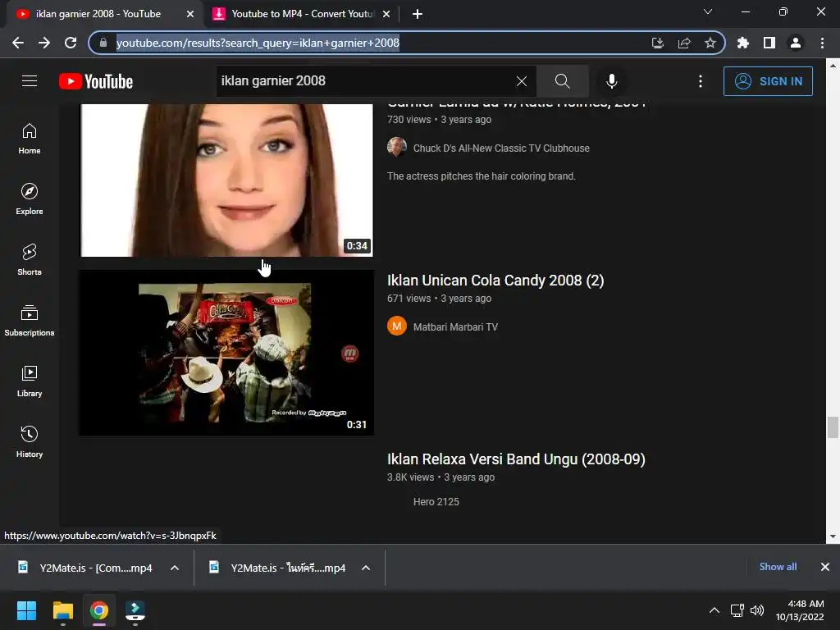Screen dimensions: 840x630
Task: Click the share page icon in address bar
Action: click(684, 43)
